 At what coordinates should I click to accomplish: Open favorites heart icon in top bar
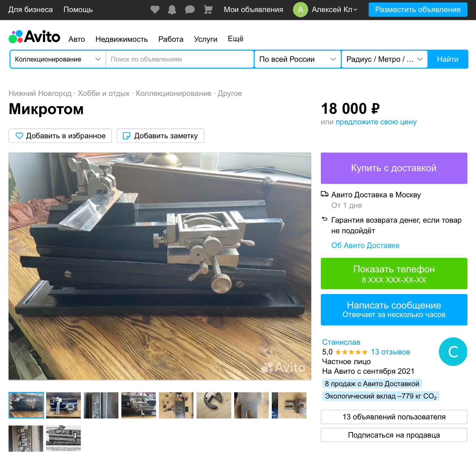point(155,10)
